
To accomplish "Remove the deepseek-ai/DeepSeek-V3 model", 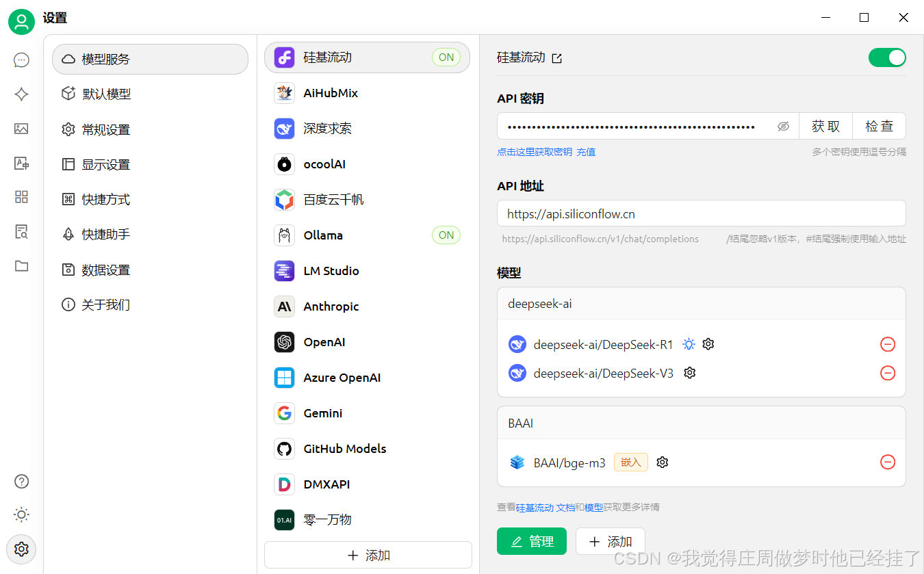I will coord(888,373).
